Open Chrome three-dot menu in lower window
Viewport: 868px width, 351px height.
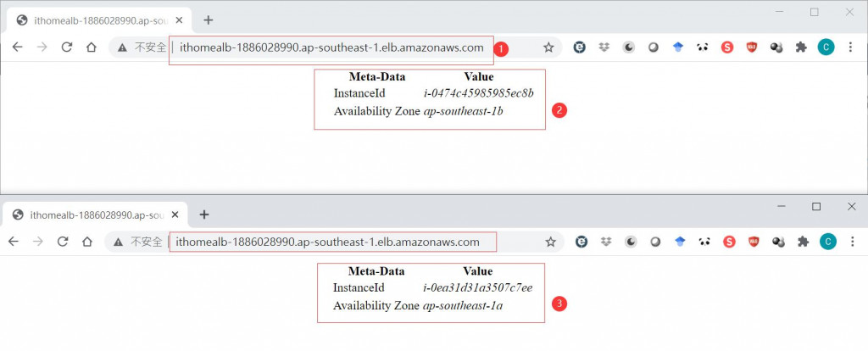[853, 242]
